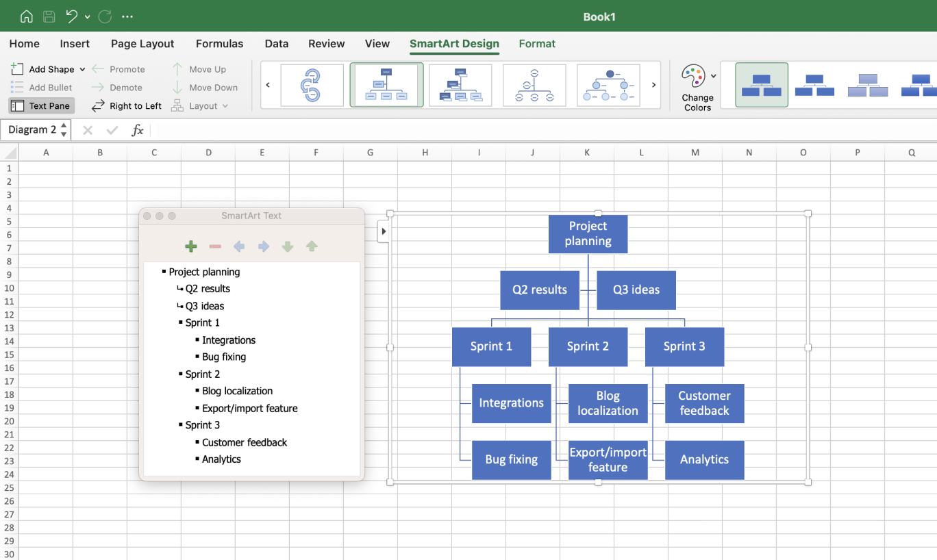Click the Name Box showing Diagram 2

(36, 130)
